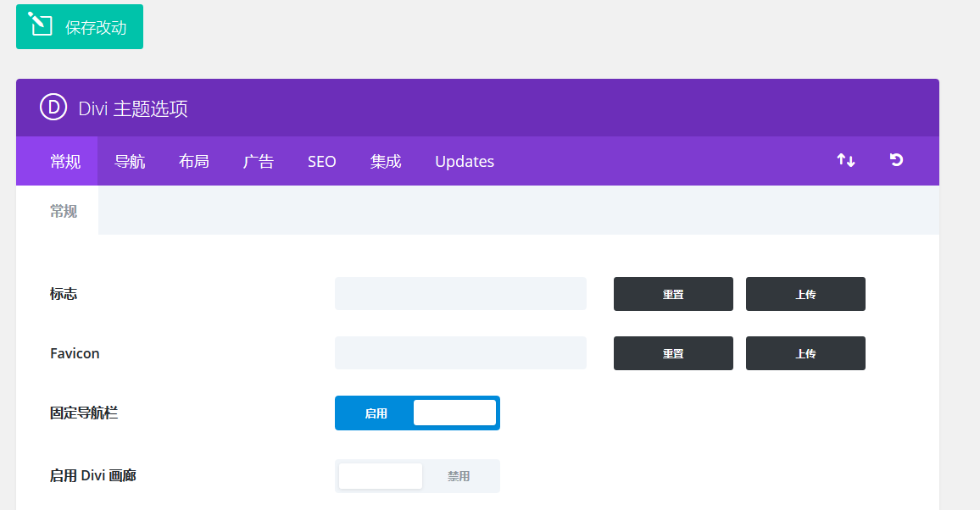Image resolution: width=980 pixels, height=510 pixels.
Task: Focus the Favicon URL input field
Action: click(x=460, y=353)
